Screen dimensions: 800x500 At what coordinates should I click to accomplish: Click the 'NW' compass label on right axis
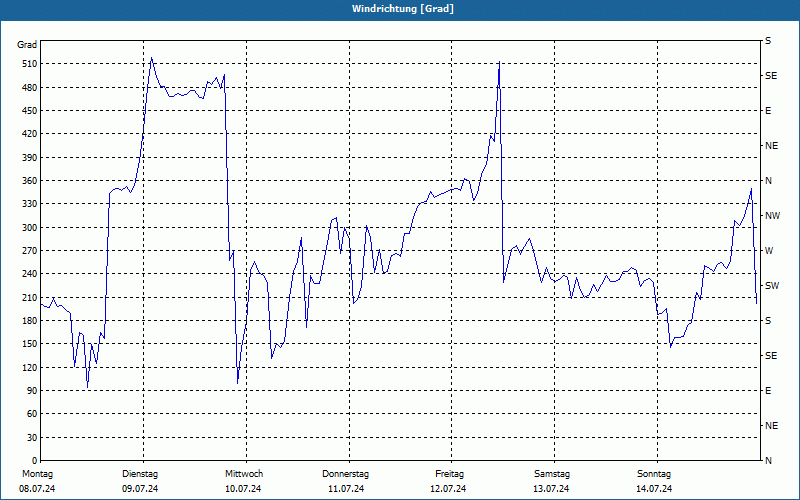click(x=772, y=216)
